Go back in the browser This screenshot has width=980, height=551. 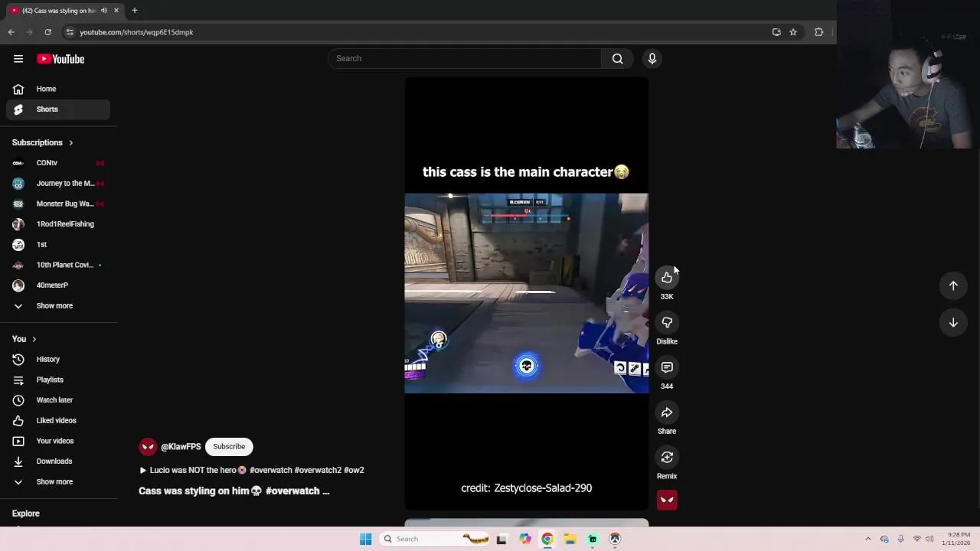(11, 32)
